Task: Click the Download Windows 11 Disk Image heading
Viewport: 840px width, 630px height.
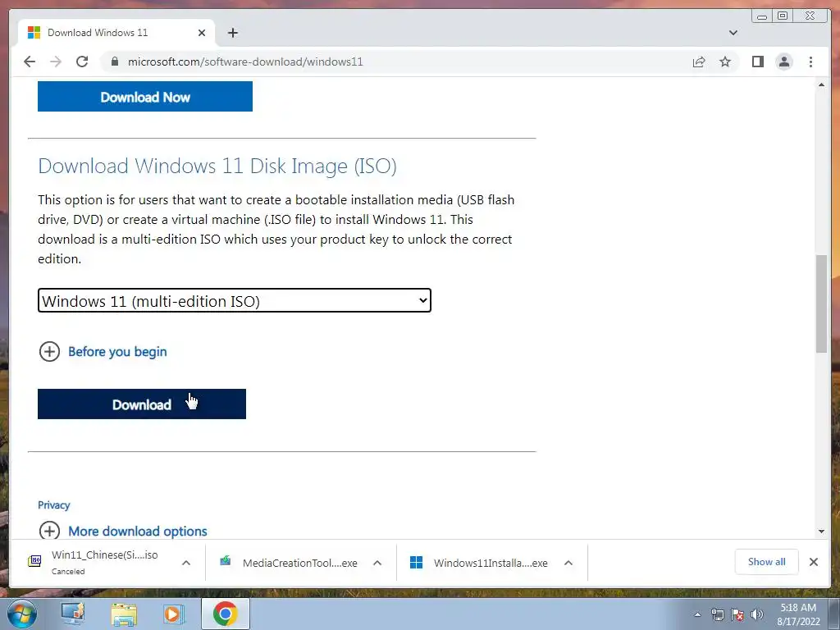Action: (217, 166)
